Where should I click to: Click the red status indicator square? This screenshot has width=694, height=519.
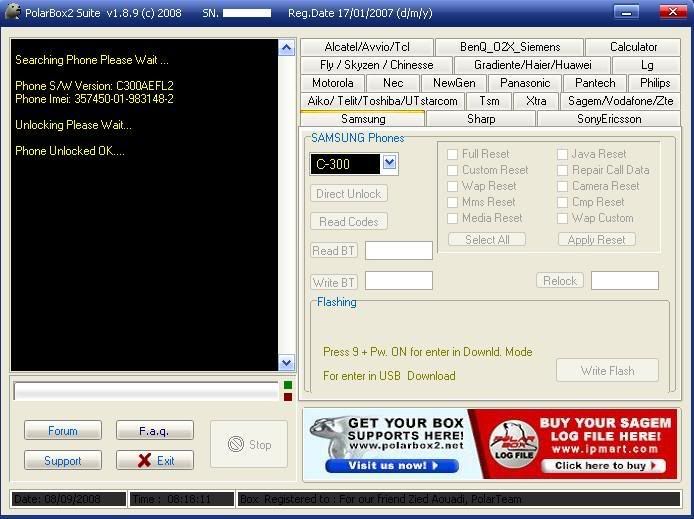click(x=288, y=397)
